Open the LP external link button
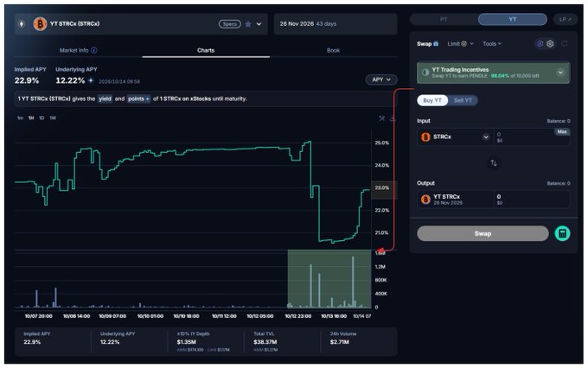This screenshot has height=368, width=588. (566, 19)
